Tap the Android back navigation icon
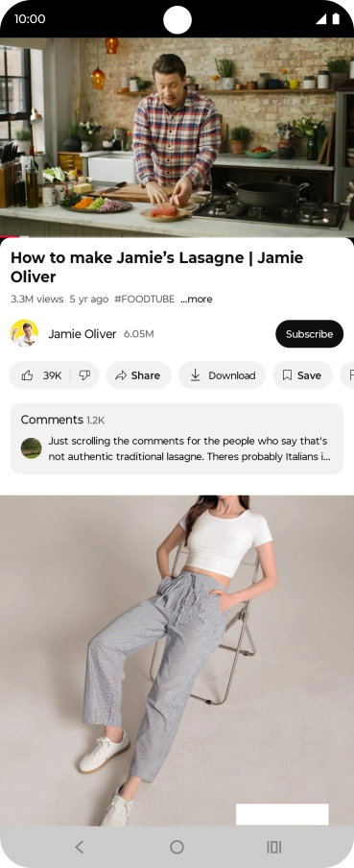The image size is (354, 868). point(79,847)
